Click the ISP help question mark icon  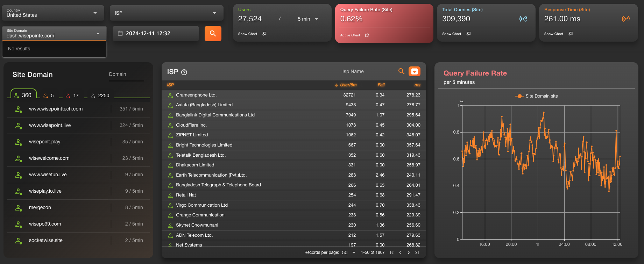(184, 72)
